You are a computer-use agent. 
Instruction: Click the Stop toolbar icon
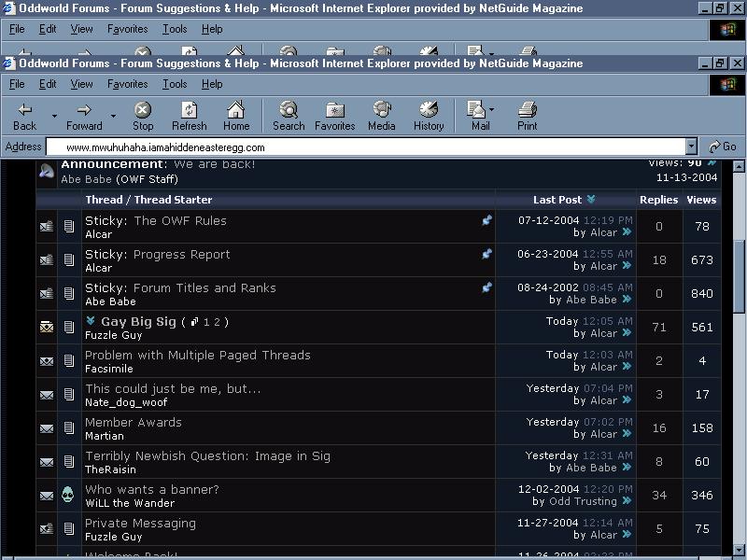point(143,116)
